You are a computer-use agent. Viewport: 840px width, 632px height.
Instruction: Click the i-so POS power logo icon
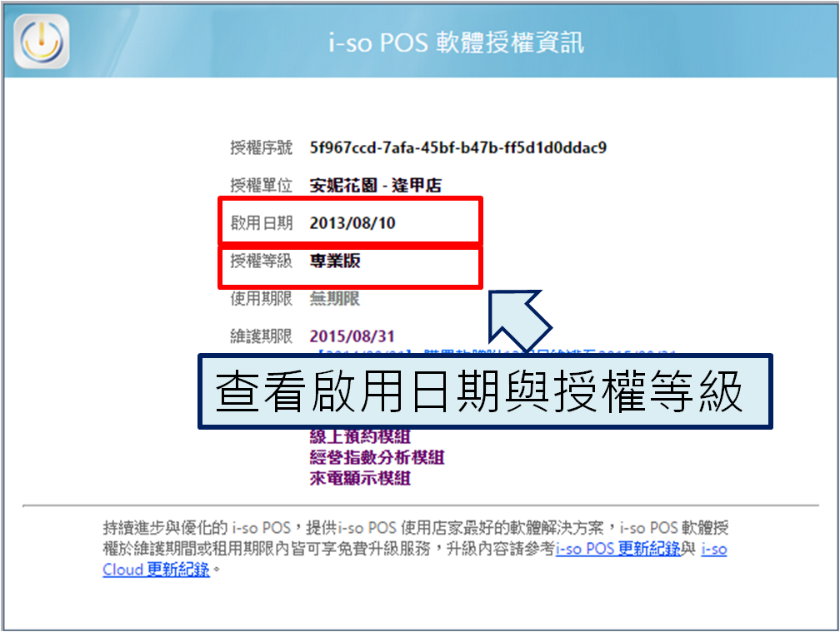point(42,41)
